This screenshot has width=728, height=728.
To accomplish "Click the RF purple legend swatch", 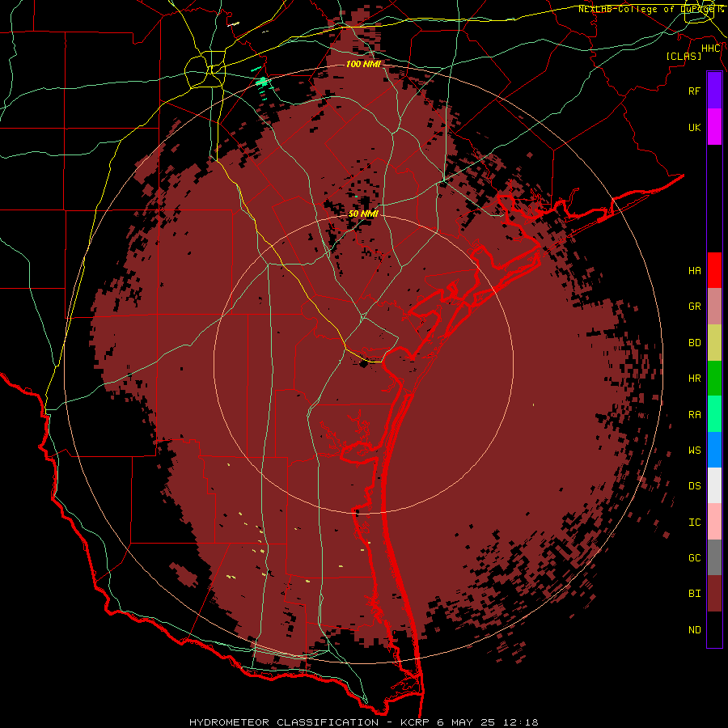I will pyautogui.click(x=714, y=91).
